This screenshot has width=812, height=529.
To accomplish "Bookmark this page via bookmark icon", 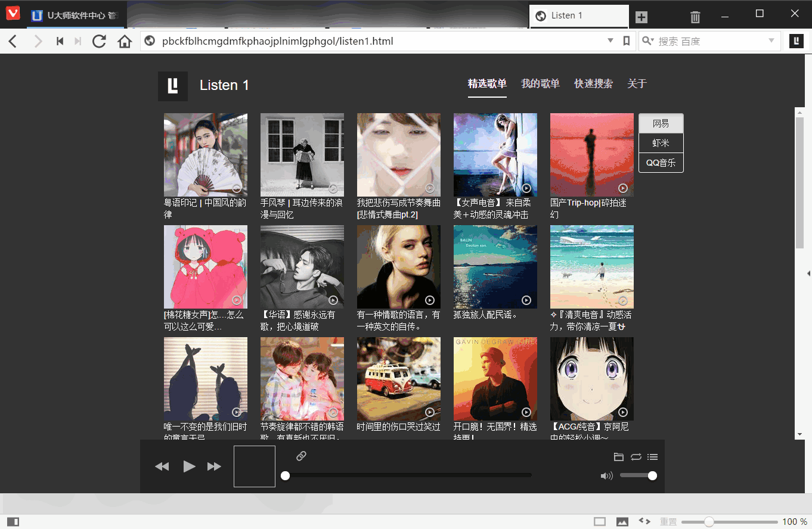I will pyautogui.click(x=627, y=41).
